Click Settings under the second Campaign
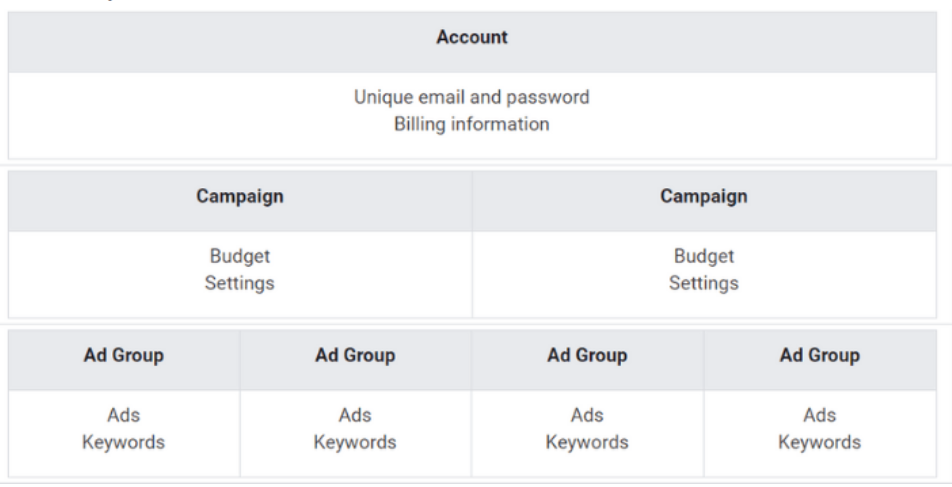Viewport: 952px width, 487px height. pos(704,283)
